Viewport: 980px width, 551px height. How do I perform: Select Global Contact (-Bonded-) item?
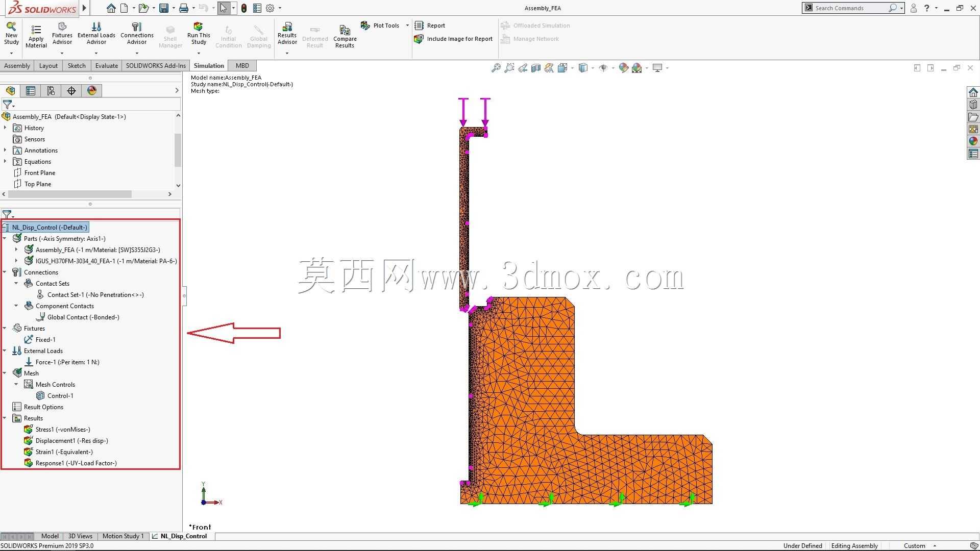[x=78, y=317]
